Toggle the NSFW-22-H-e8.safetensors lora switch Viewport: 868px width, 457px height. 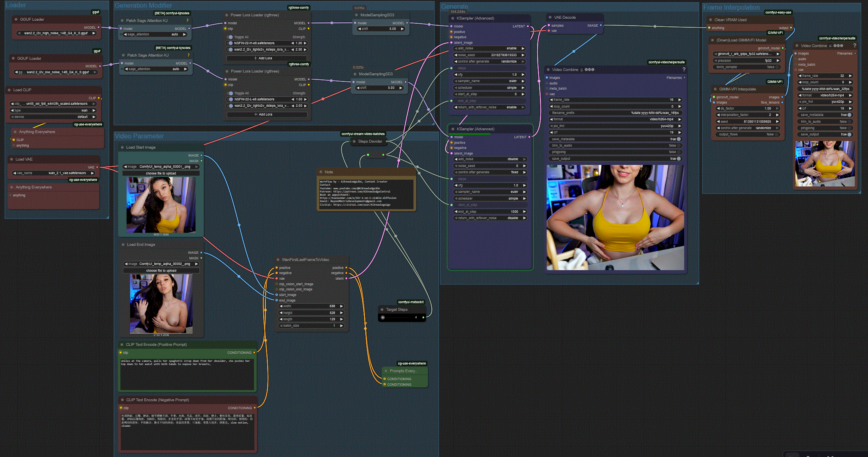(230, 43)
